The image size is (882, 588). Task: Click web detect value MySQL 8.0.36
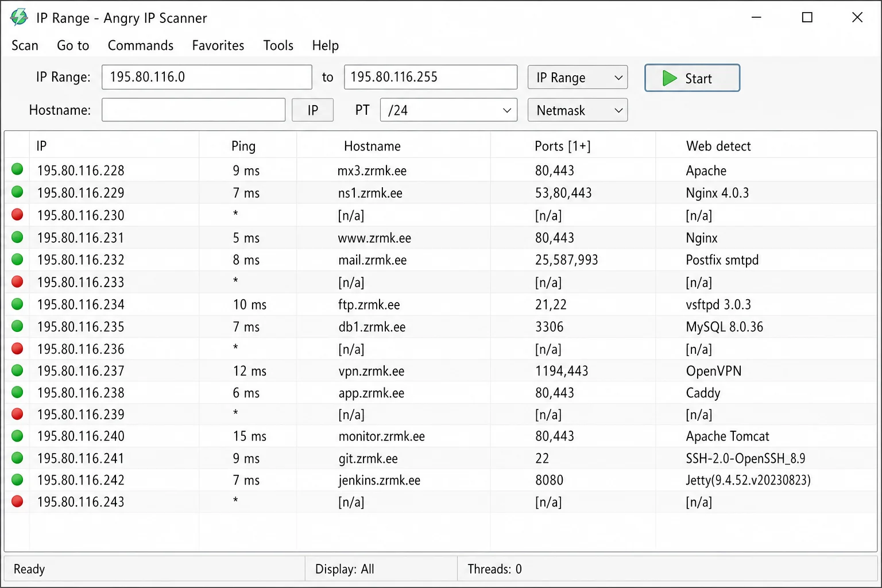725,327
